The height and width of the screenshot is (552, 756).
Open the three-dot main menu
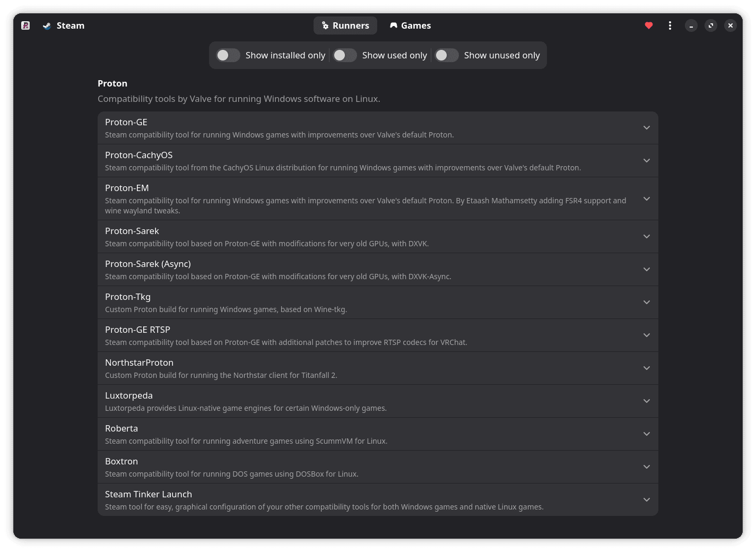coord(670,25)
